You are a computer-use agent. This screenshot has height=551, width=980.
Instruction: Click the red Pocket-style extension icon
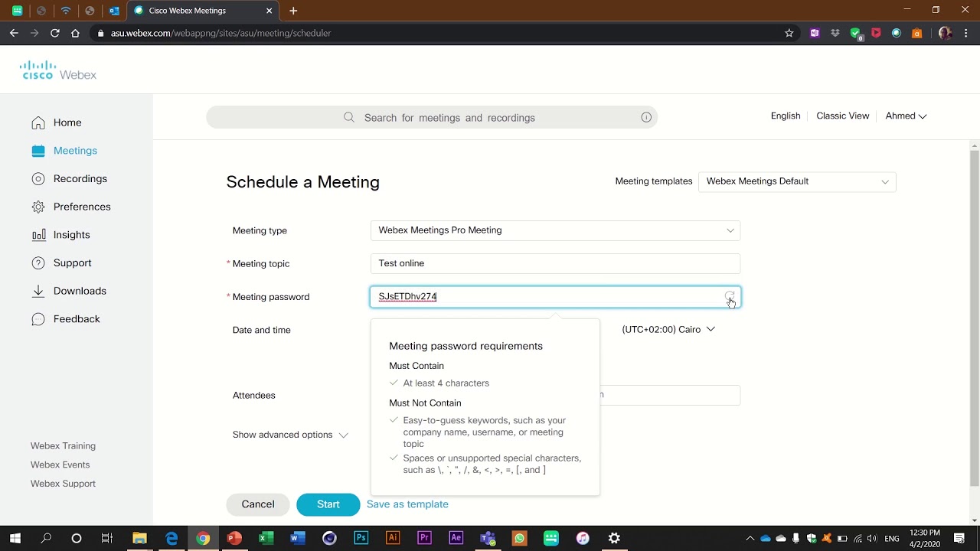click(876, 33)
